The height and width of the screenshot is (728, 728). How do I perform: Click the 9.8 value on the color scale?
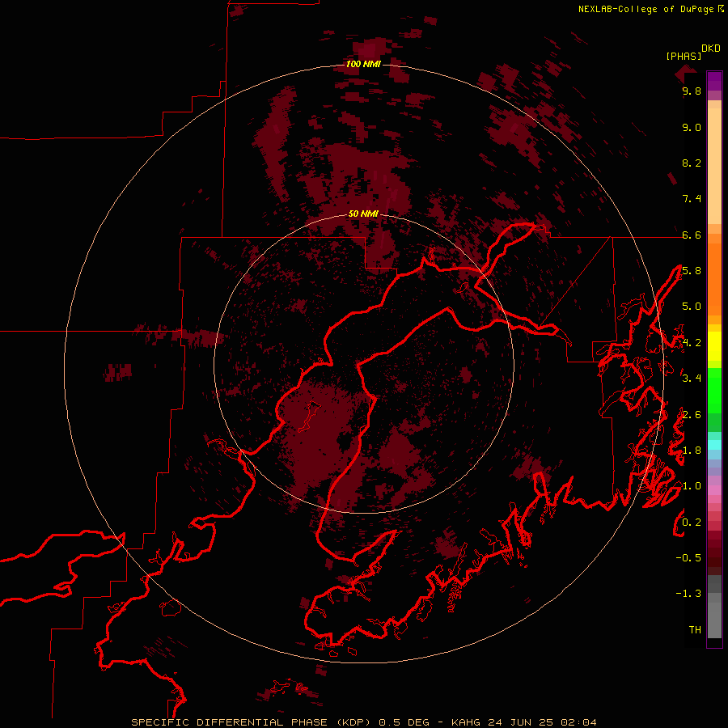pos(692,91)
